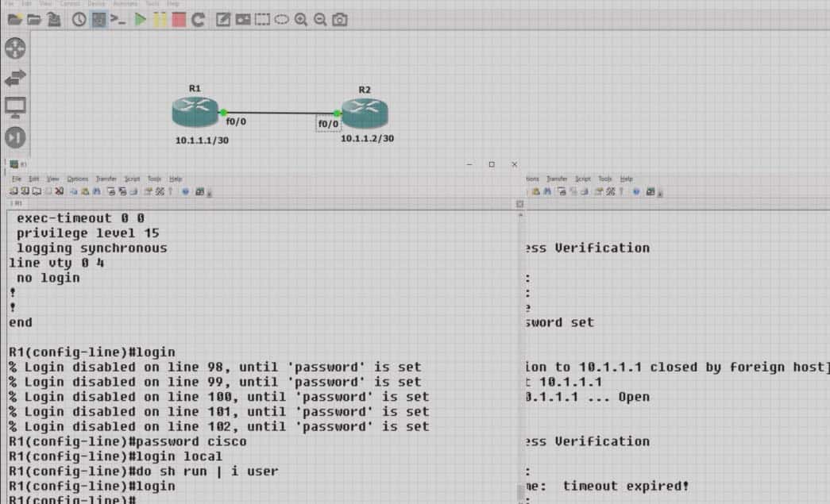The width and height of the screenshot is (830, 504).
Task: Open Help menu in R1 terminal window
Action: (176, 179)
